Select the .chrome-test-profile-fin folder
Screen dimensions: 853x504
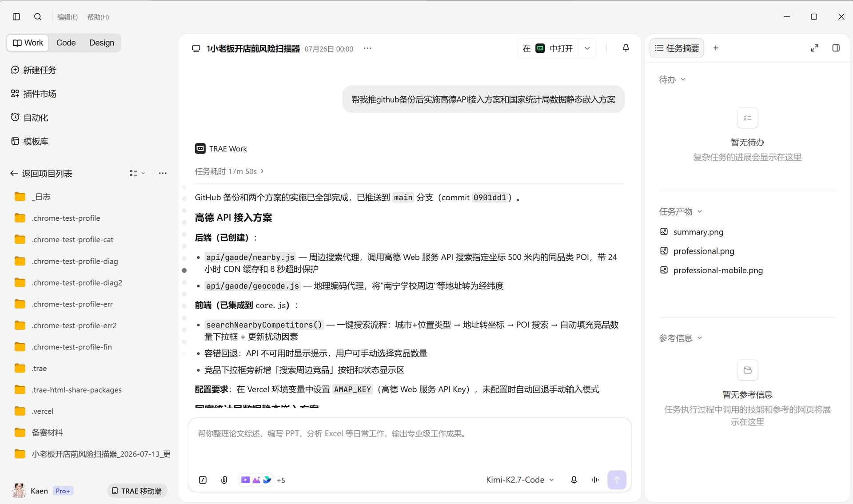92,347
